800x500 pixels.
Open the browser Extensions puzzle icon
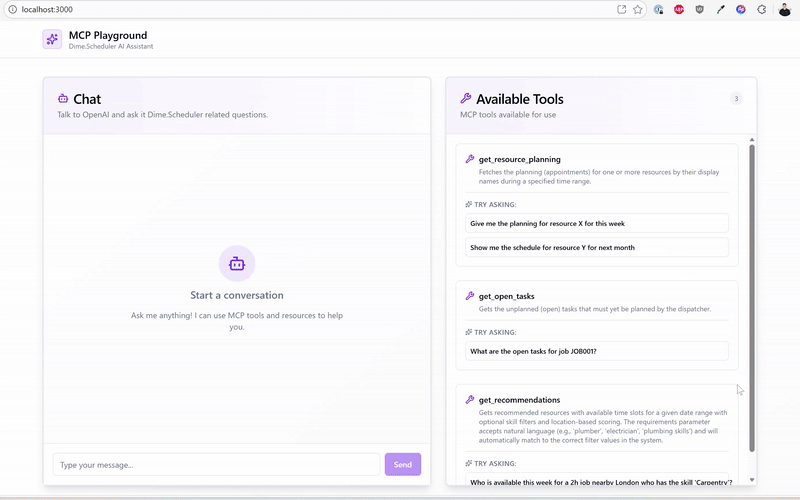pyautogui.click(x=761, y=9)
